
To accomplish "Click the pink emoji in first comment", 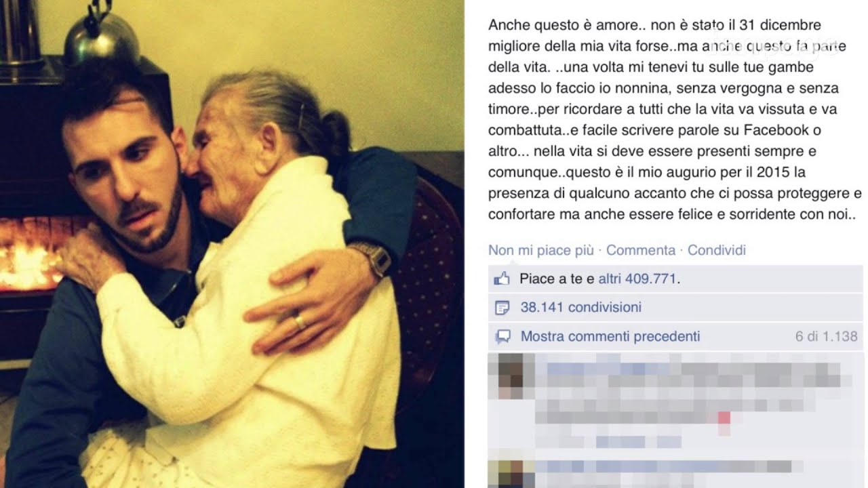I will [724, 417].
